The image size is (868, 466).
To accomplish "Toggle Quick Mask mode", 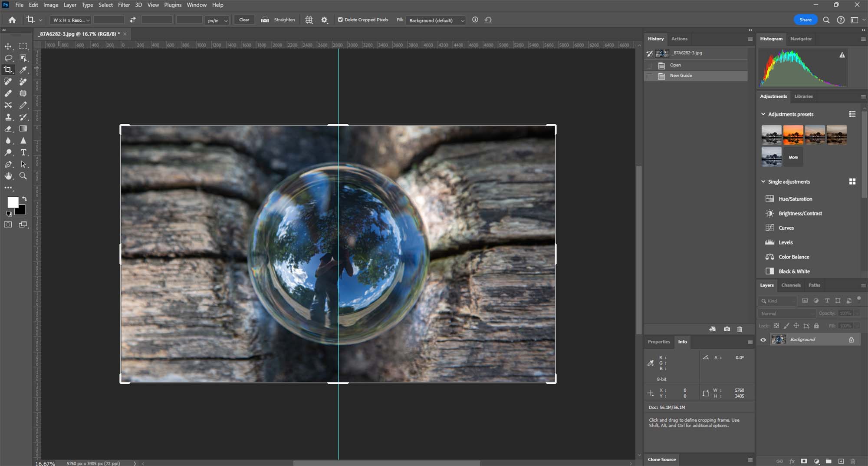I will [x=8, y=225].
